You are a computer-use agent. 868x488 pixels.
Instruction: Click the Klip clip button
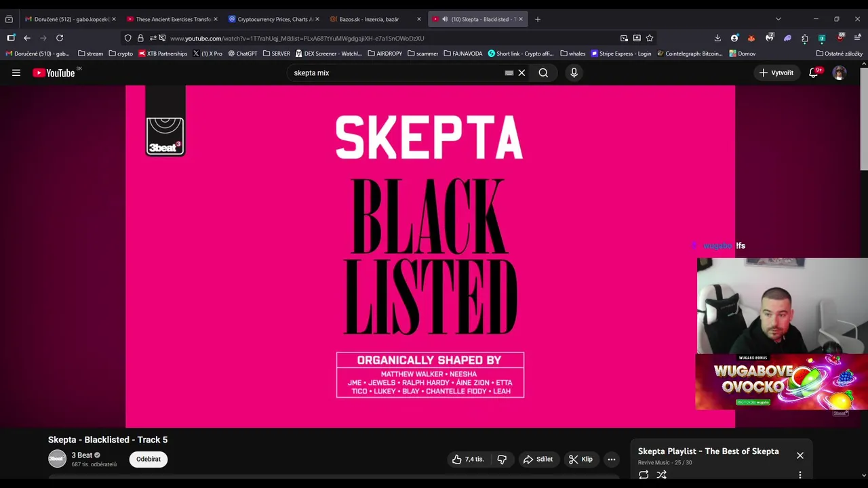pos(581,459)
